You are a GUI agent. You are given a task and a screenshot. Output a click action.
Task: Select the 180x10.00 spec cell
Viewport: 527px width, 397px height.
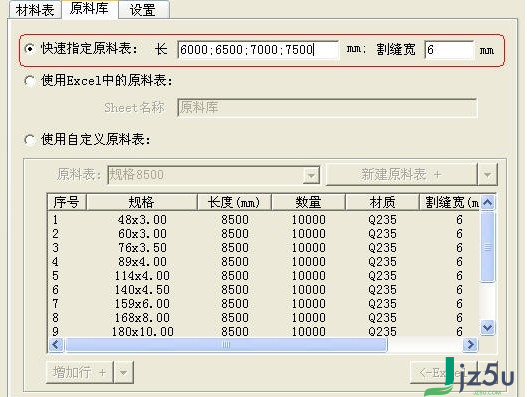pyautogui.click(x=143, y=332)
